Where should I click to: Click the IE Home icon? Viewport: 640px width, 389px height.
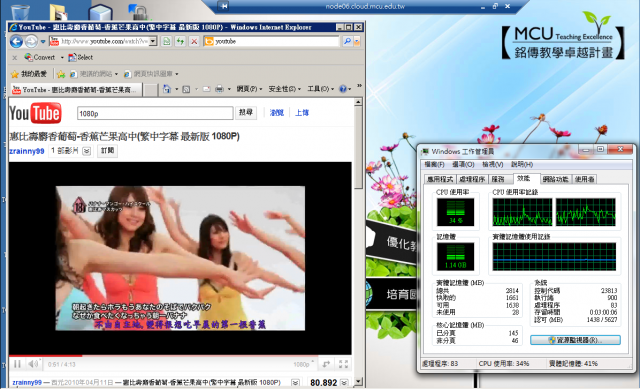tap(167, 89)
